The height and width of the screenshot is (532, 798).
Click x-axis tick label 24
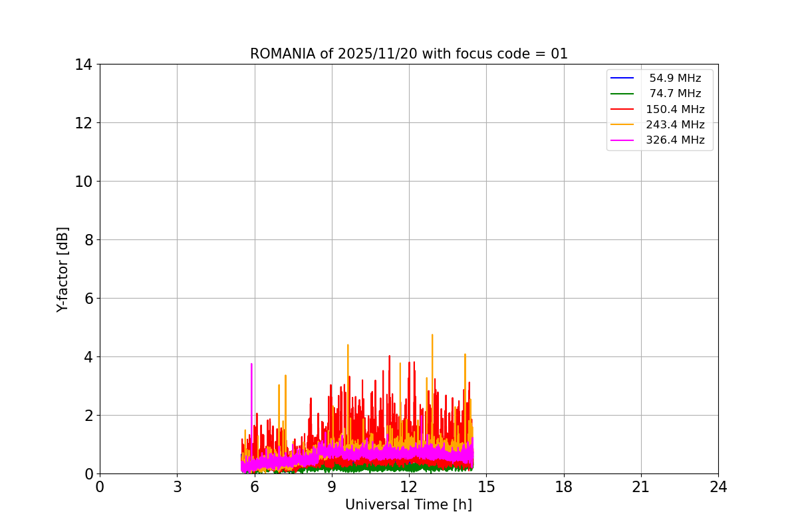tap(718, 487)
